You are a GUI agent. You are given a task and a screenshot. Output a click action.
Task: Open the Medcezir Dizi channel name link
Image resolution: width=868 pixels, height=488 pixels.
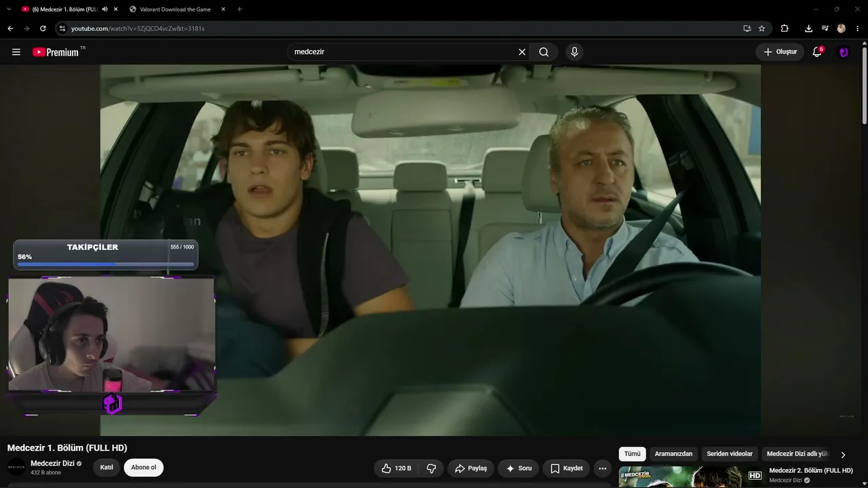point(52,464)
